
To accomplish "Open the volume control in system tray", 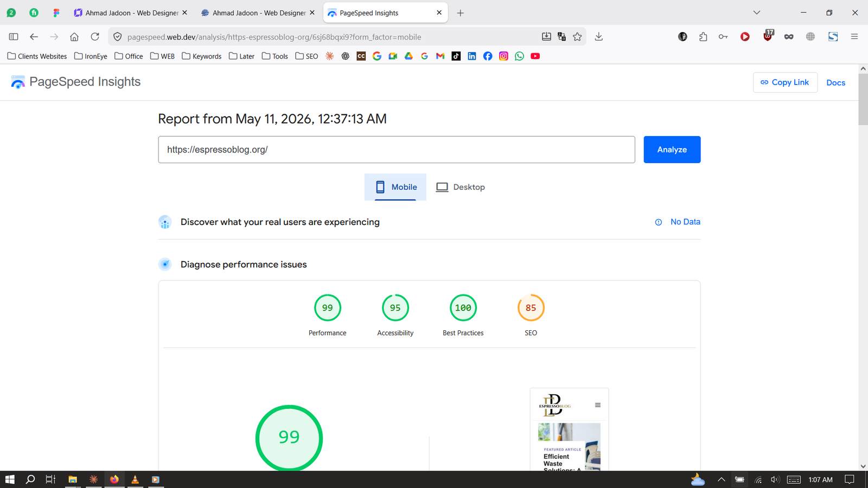I will click(775, 479).
